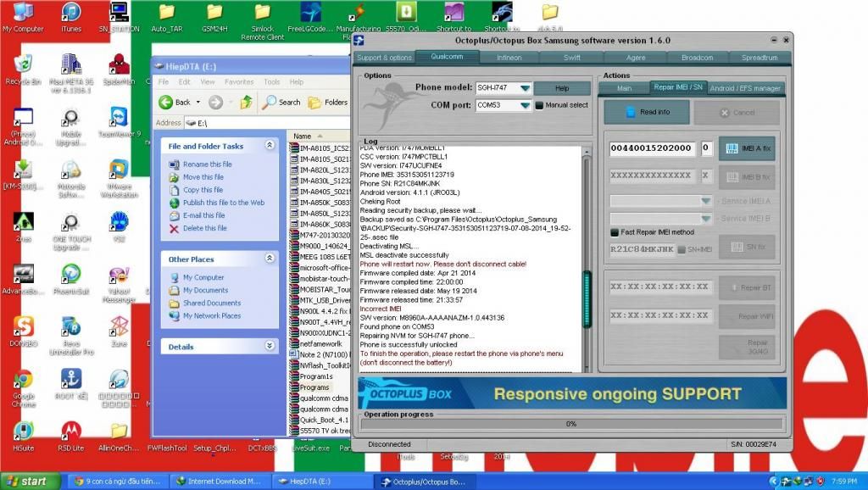Viewport: 868px width, 490px height.
Task: Select Programs folder in file list
Action: pyautogui.click(x=314, y=387)
